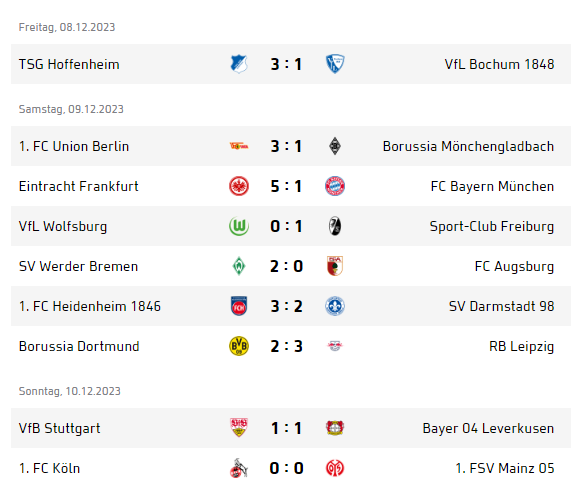Click the VfL Bochum 1848 crest

tap(335, 64)
